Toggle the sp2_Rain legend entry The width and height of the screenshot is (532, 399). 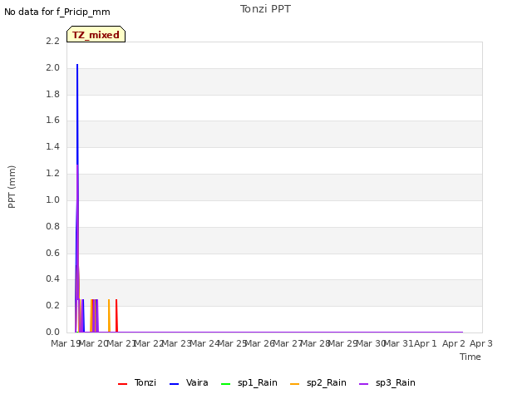tap(318, 382)
